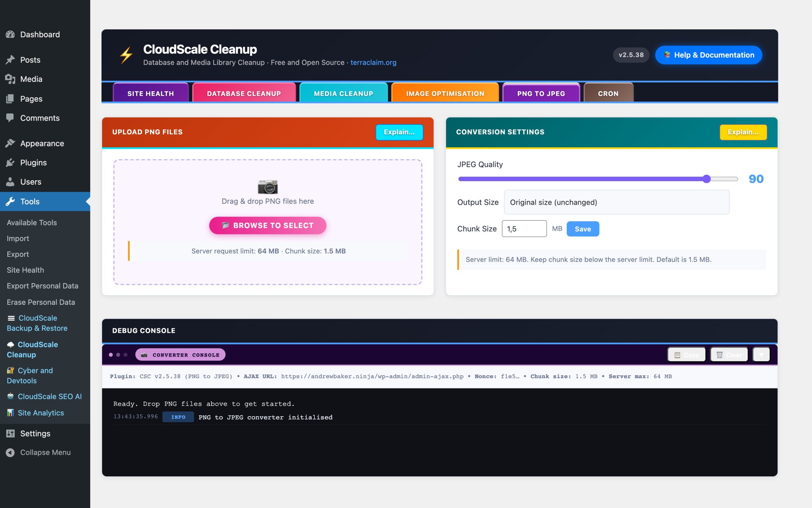The image size is (812, 508).
Task: Click the clipboard icon on Copy button
Action: click(678, 355)
